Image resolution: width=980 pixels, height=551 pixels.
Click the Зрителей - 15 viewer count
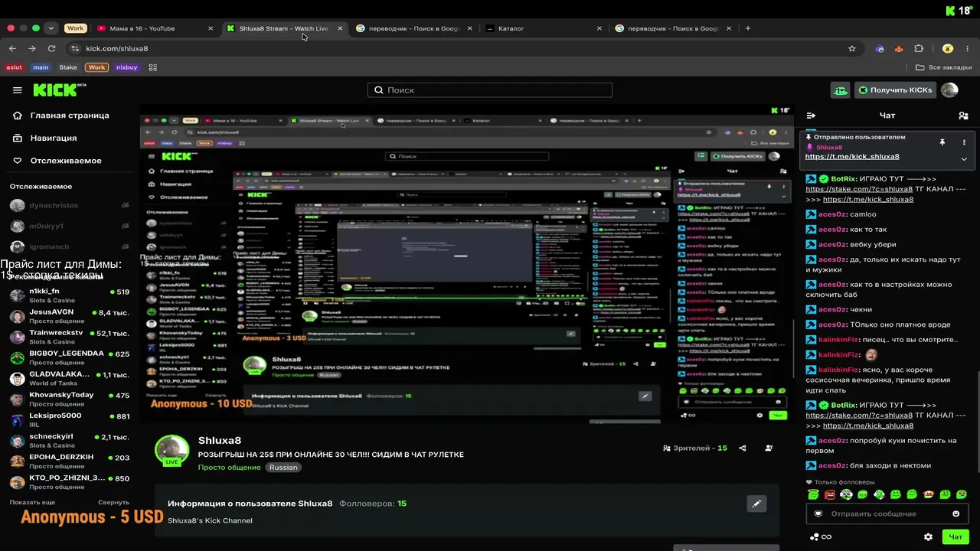694,448
